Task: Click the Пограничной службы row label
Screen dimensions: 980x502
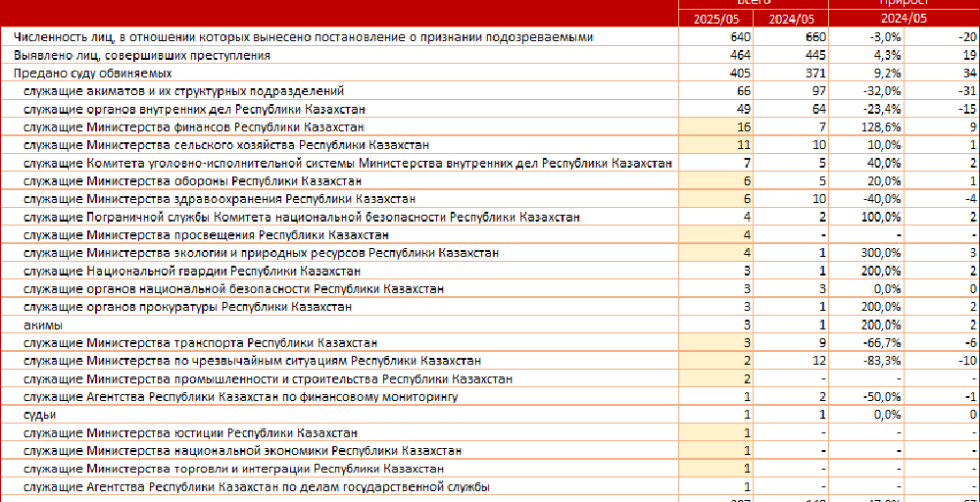Action: coord(301,218)
